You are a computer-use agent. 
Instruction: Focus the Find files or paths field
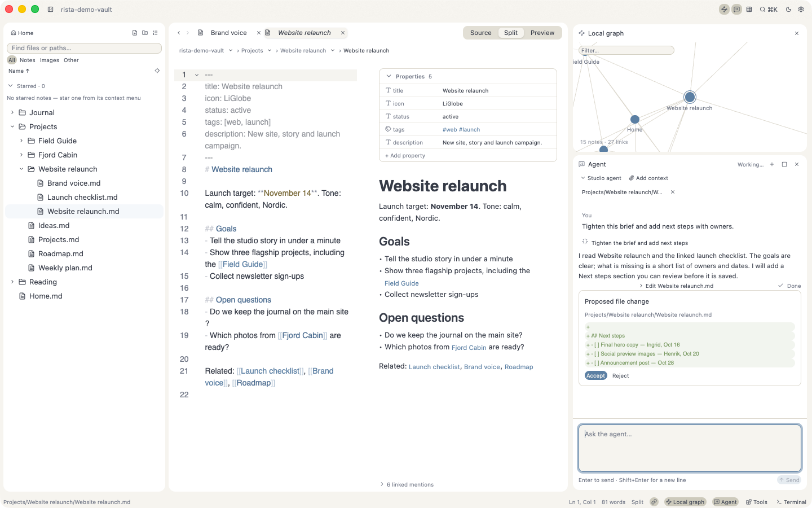[85, 48]
